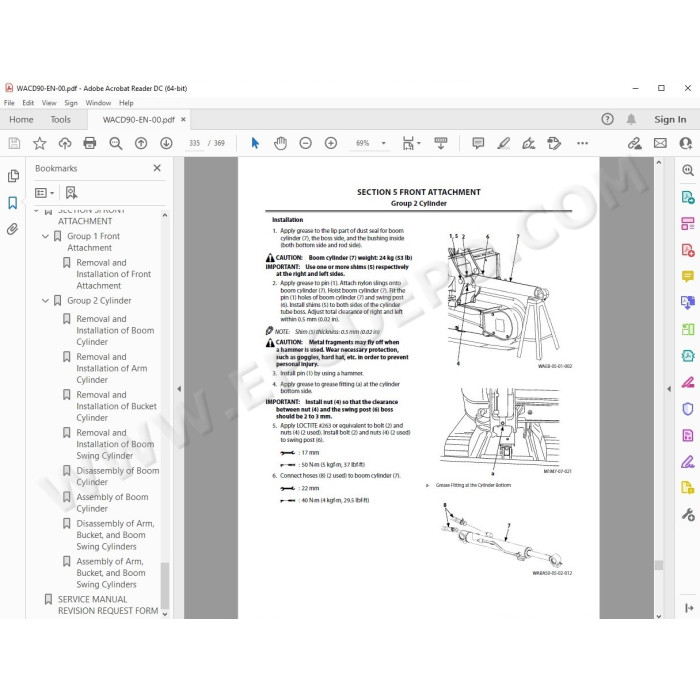Open Protect shield tool in right pane

click(688, 408)
